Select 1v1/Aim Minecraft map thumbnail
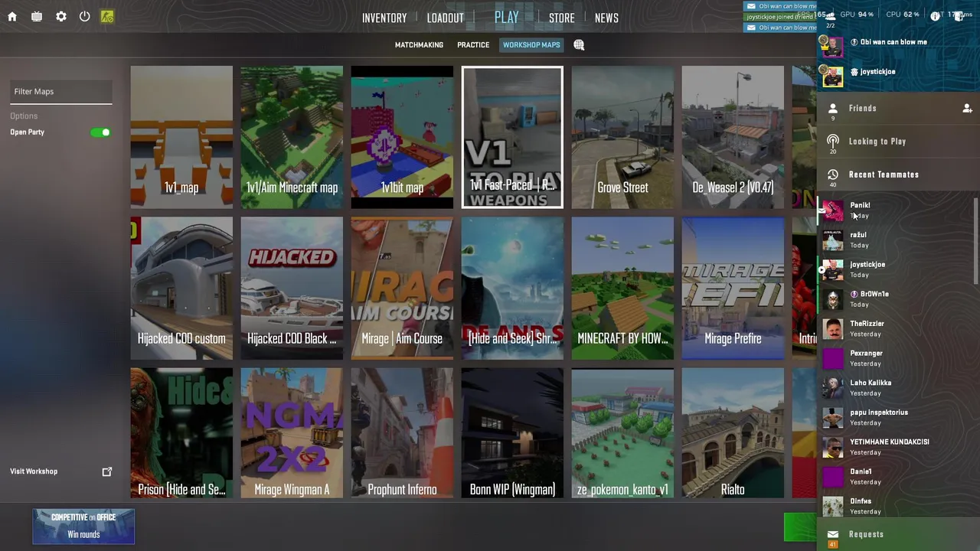Screen dimensions: 980x551 pos(292,137)
